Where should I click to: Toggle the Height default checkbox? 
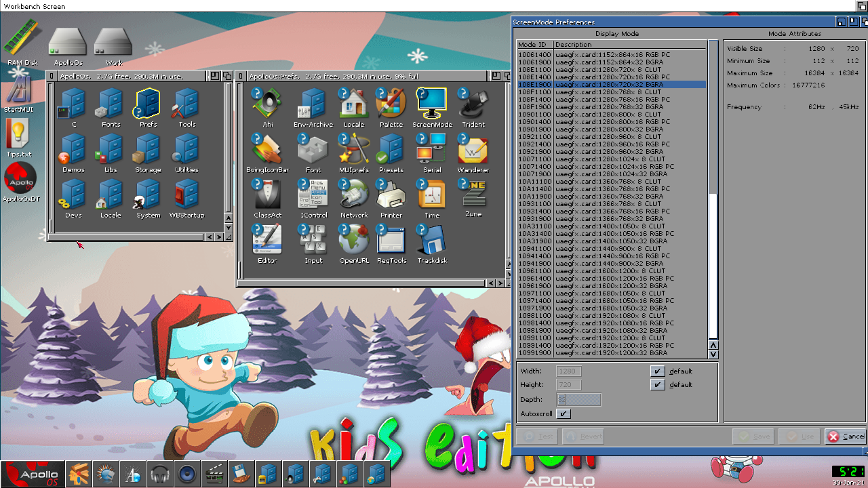coord(657,384)
